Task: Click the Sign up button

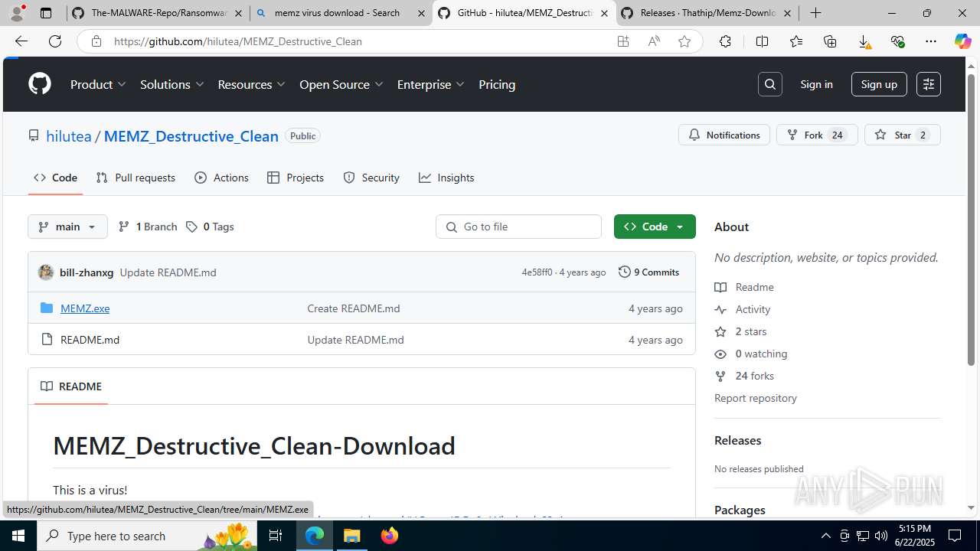Action: click(879, 84)
